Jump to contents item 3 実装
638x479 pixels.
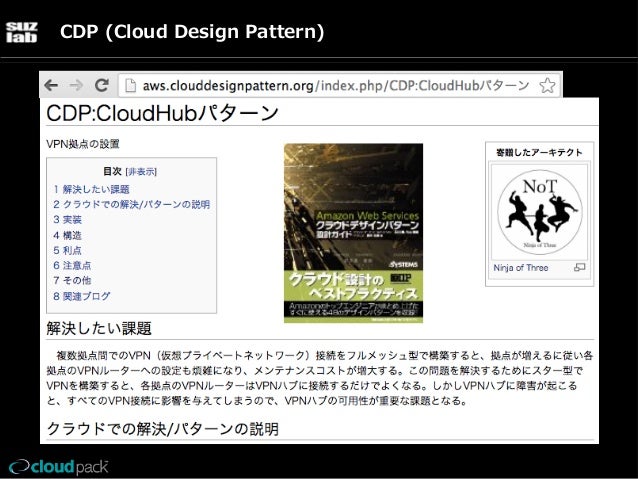click(x=68, y=220)
